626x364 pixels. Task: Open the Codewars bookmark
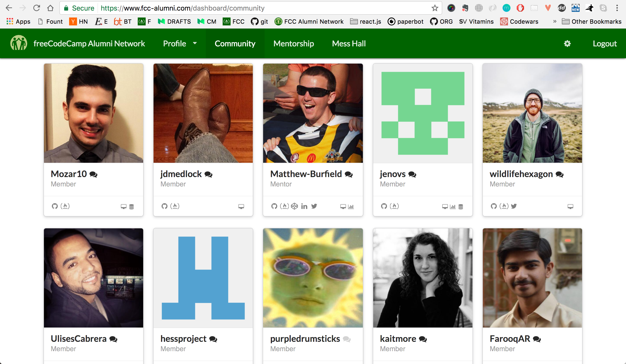[x=519, y=22]
